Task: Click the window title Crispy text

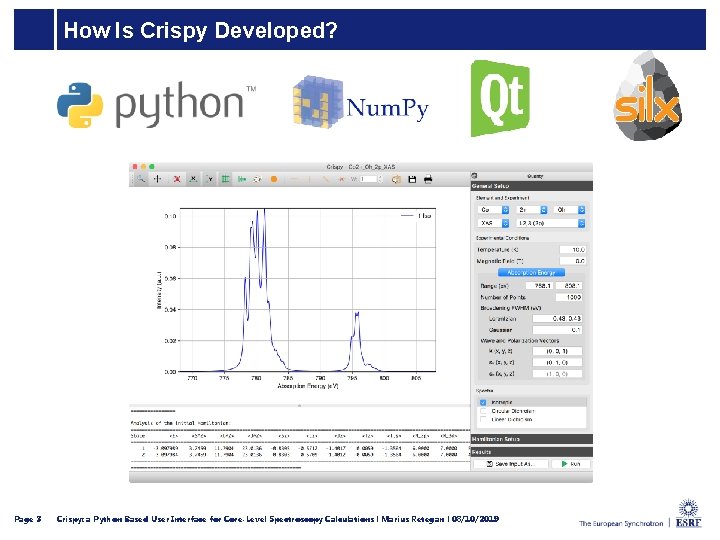Action: tap(360, 167)
